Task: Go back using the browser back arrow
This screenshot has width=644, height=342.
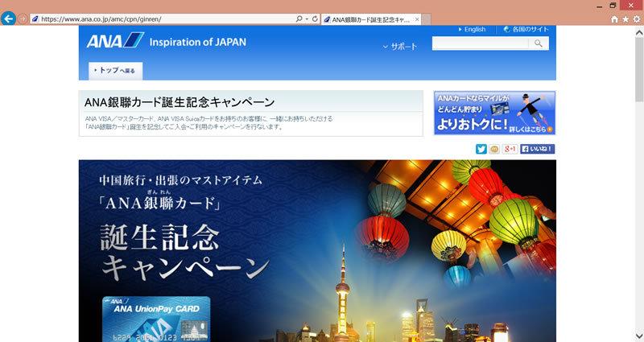Action: (x=8, y=19)
